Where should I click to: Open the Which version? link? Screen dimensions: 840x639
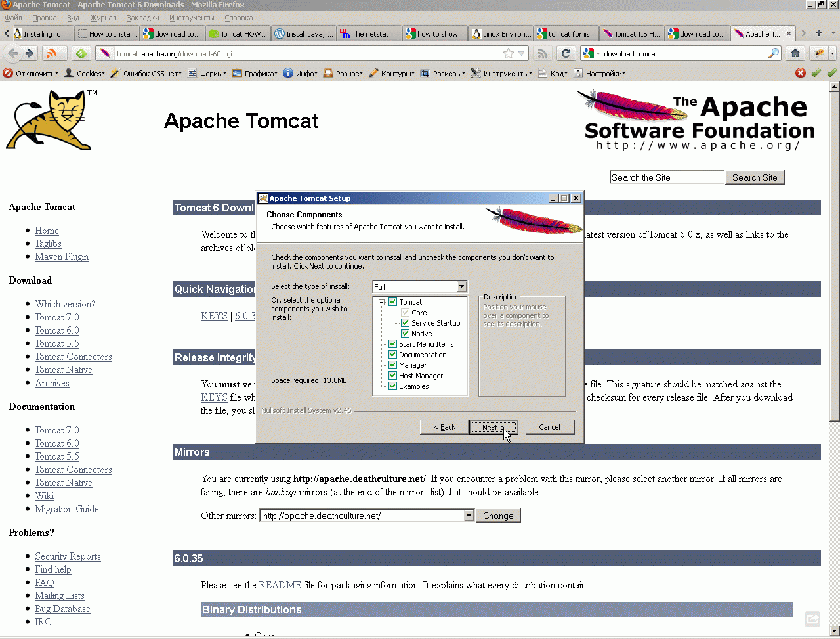tap(65, 304)
